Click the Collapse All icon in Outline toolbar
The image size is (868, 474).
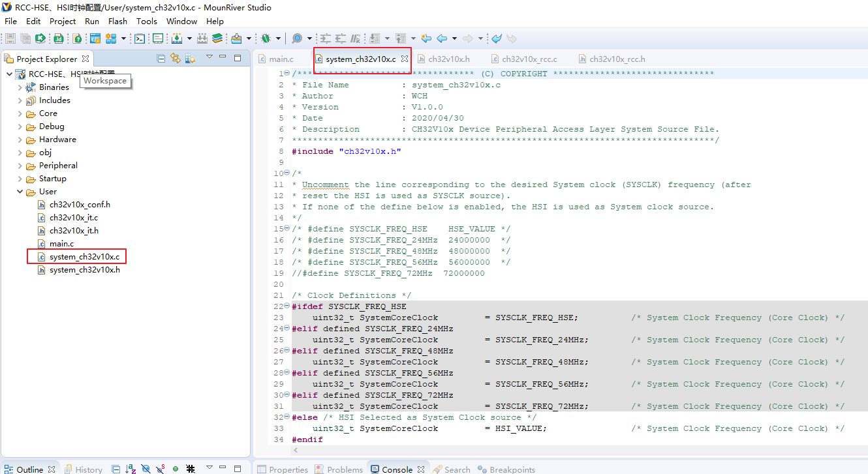tap(116, 469)
